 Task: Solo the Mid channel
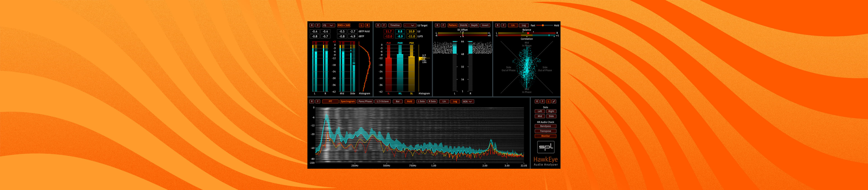point(540,116)
